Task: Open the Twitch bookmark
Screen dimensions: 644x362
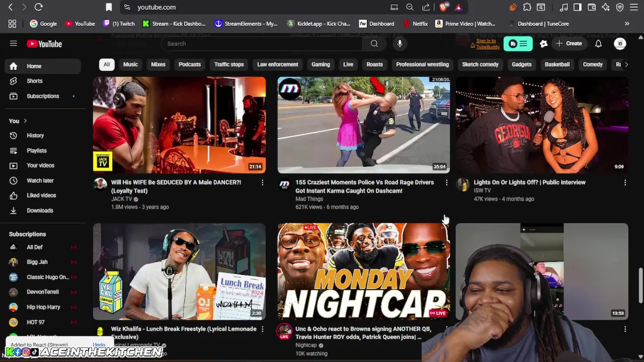Action: pos(119,24)
